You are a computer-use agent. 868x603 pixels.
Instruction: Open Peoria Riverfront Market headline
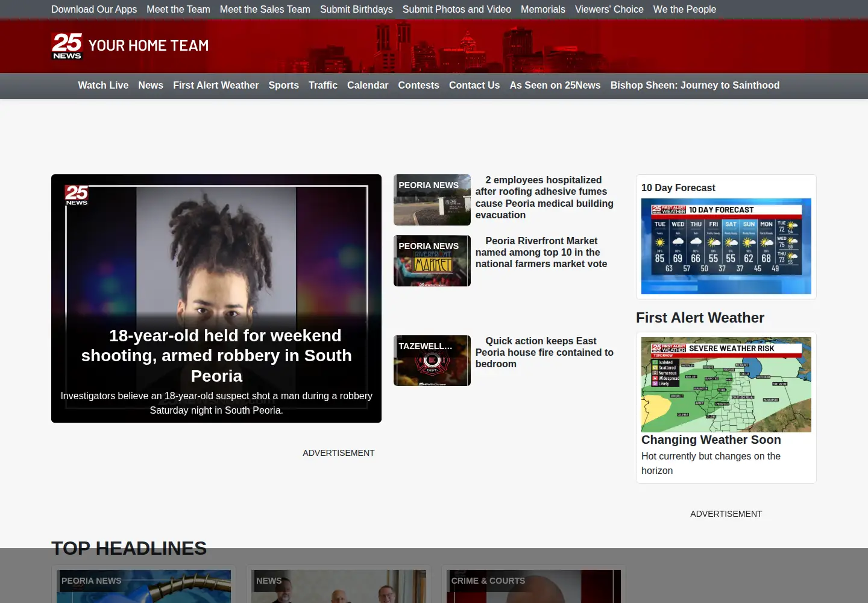coord(541,252)
